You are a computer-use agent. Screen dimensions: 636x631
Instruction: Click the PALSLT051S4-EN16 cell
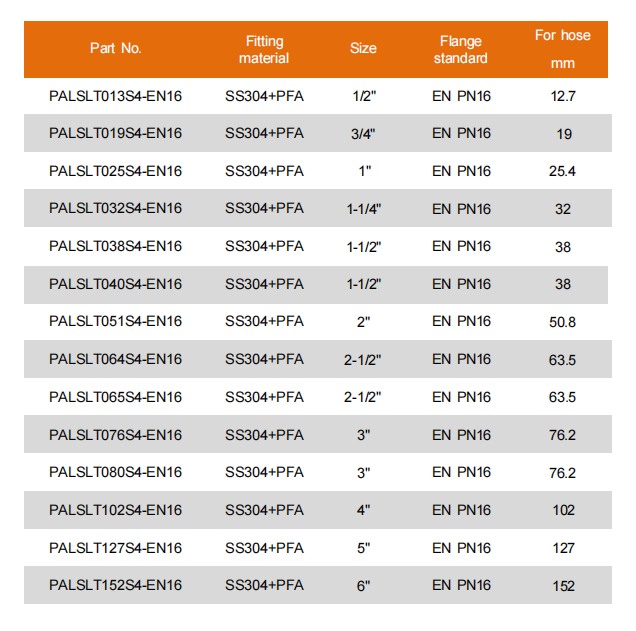click(116, 322)
